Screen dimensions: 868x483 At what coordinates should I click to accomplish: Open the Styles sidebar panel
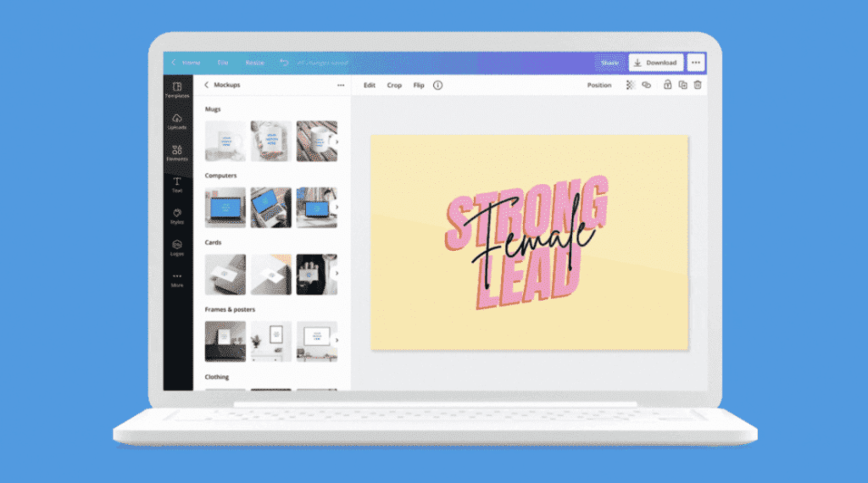point(177,216)
